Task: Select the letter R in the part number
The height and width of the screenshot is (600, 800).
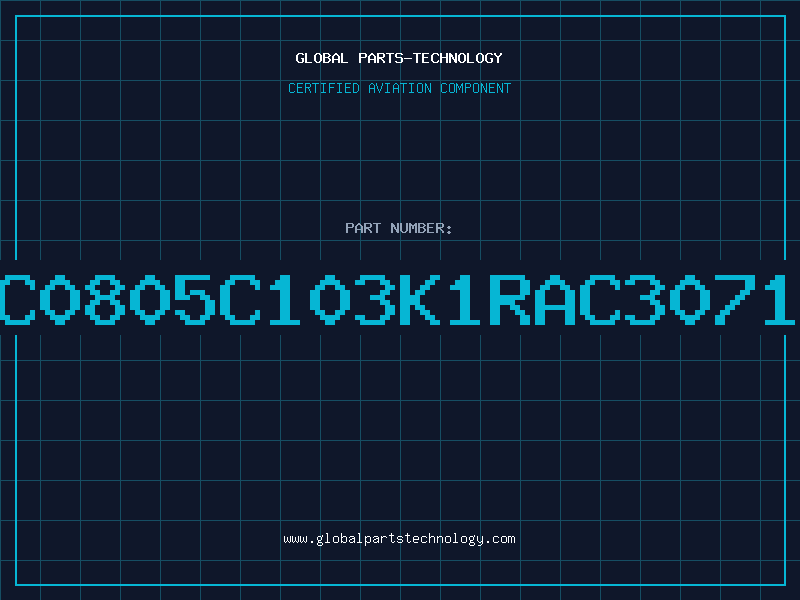Action: click(510, 299)
